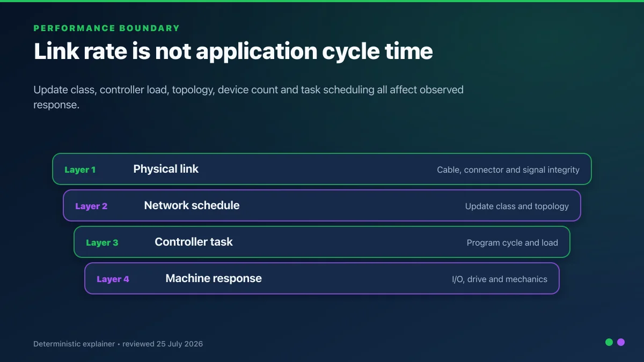Click the reviewed 25 July 2026 footer date
The width and height of the screenshot is (644, 362).
click(163, 344)
